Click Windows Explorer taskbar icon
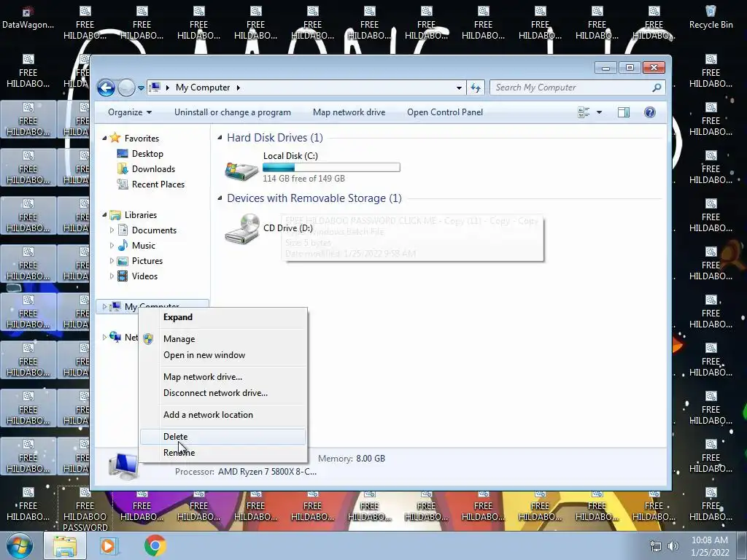Viewport: 747px width, 560px height. (x=65, y=545)
